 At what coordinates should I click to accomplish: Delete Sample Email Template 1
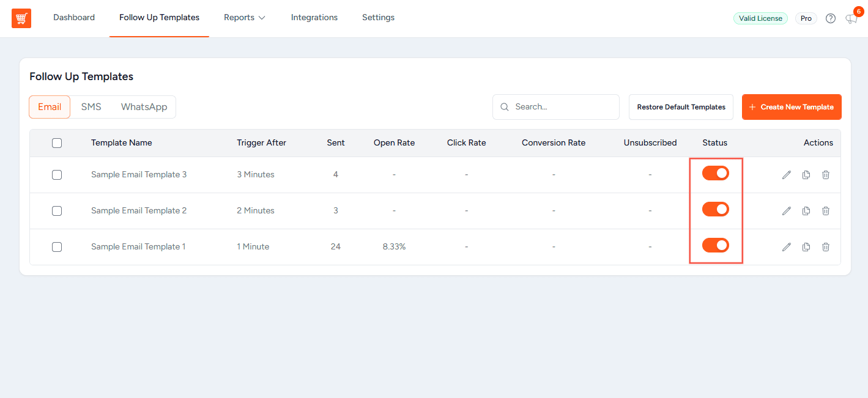pos(826,247)
